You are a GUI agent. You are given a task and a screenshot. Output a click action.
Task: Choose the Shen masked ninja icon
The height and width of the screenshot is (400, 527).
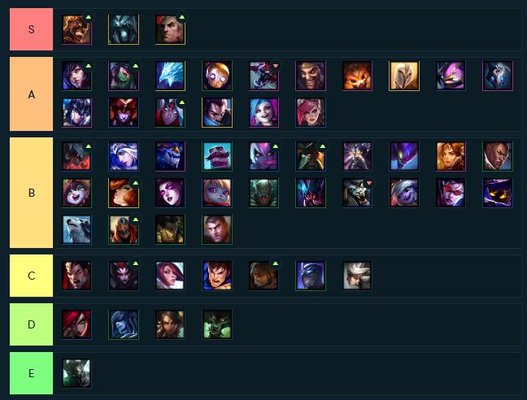coord(310,276)
